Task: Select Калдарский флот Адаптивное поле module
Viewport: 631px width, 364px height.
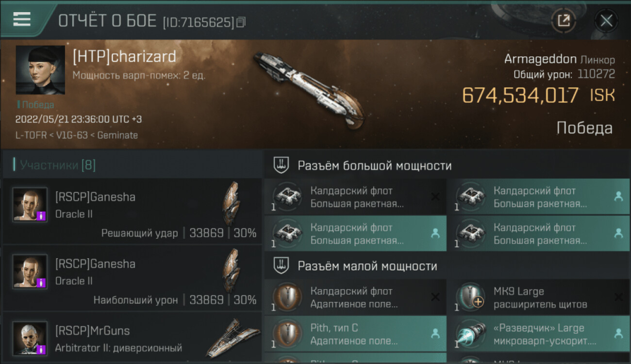Action: pos(355,298)
